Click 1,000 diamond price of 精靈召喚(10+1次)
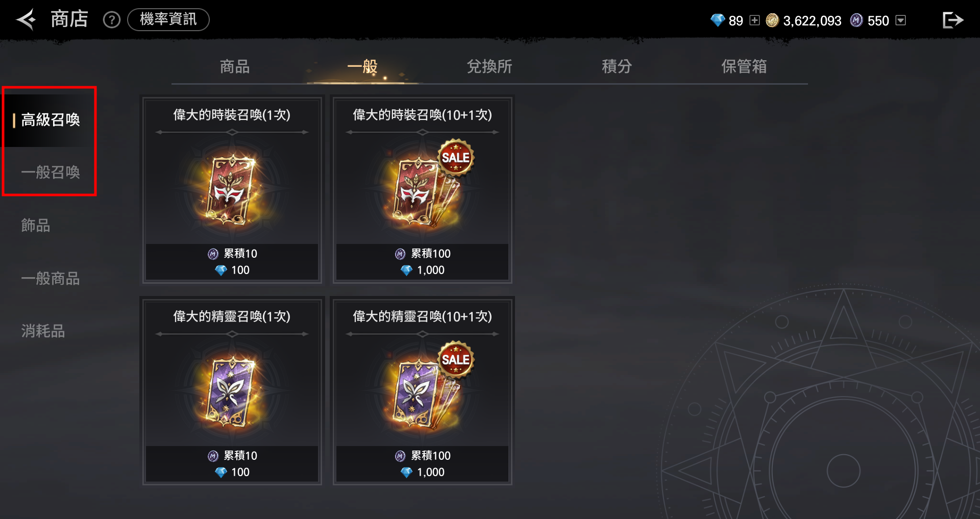 (423, 472)
